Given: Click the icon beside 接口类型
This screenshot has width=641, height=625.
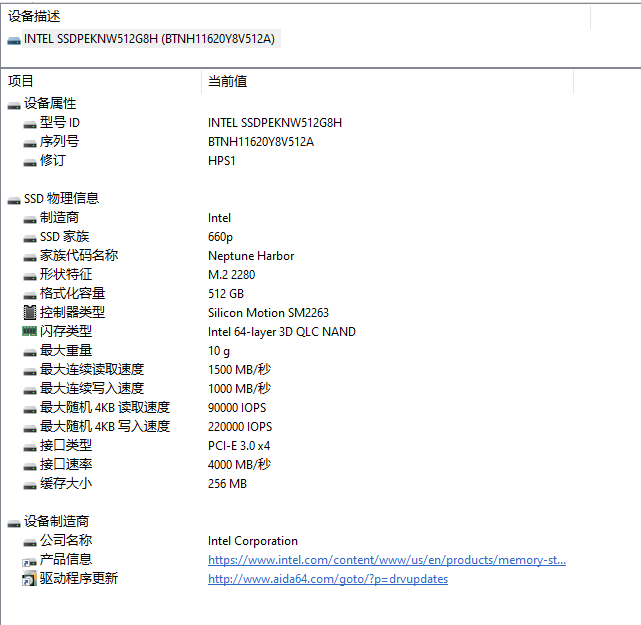Looking at the screenshot, I should click(x=30, y=448).
